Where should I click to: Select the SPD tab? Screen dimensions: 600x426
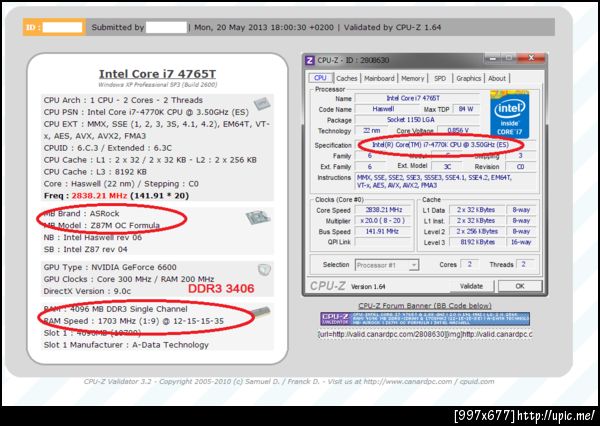tap(440, 78)
